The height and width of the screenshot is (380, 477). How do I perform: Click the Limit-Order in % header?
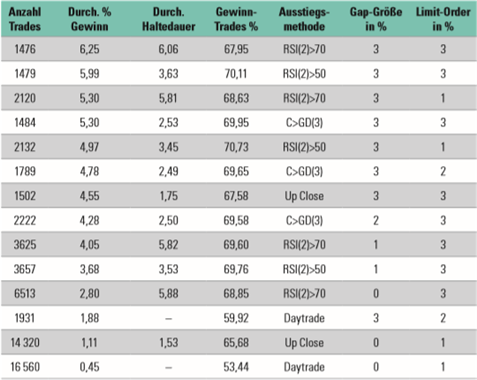tap(443, 19)
